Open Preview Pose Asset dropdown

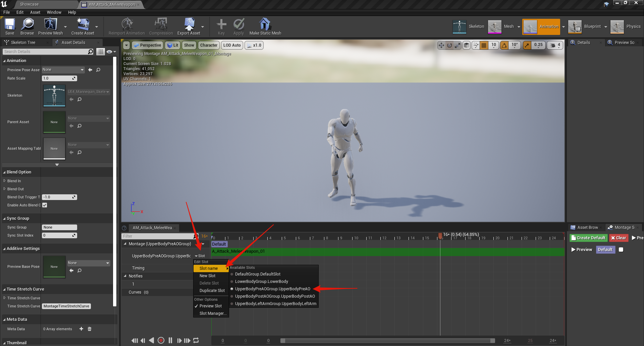pos(63,70)
